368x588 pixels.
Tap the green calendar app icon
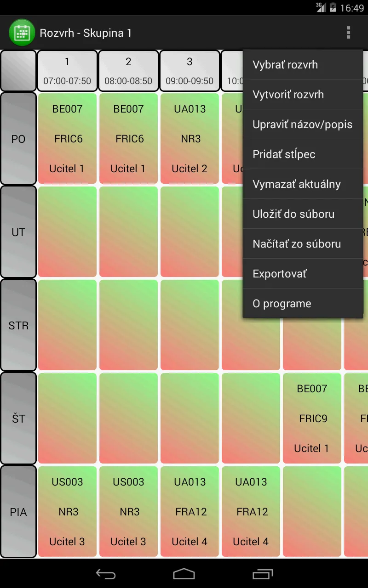tap(22, 33)
